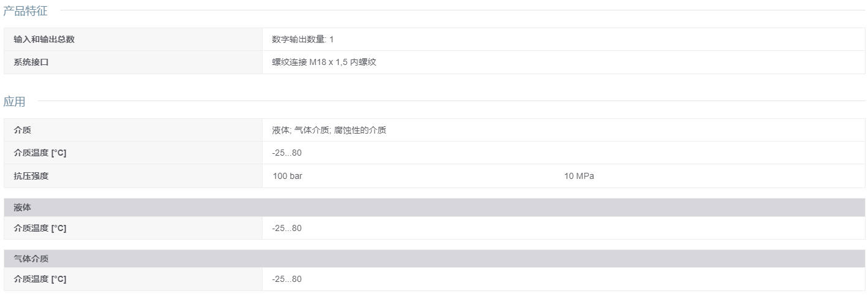Viewport: 868px width, 296px height.
Task: Click the 应用 section heading
Action: (15, 102)
